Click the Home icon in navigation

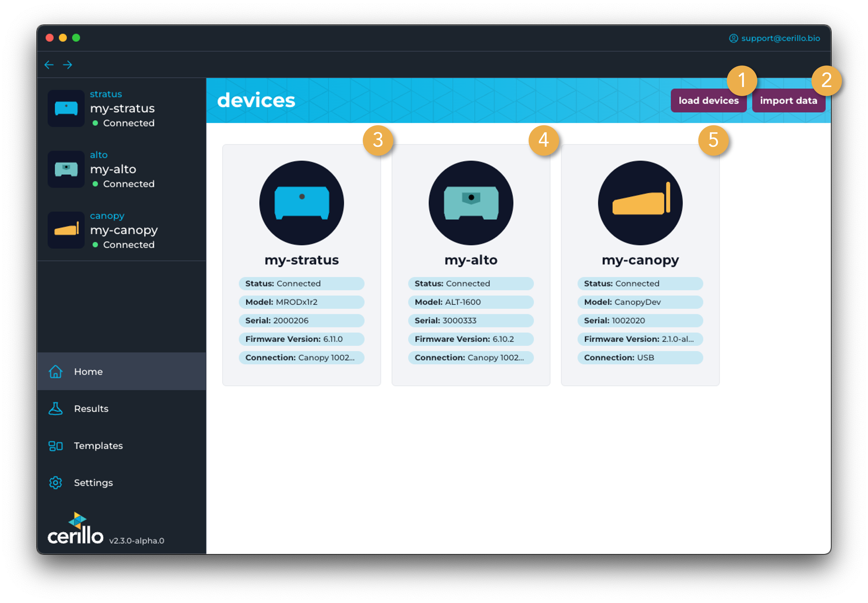pyautogui.click(x=56, y=371)
